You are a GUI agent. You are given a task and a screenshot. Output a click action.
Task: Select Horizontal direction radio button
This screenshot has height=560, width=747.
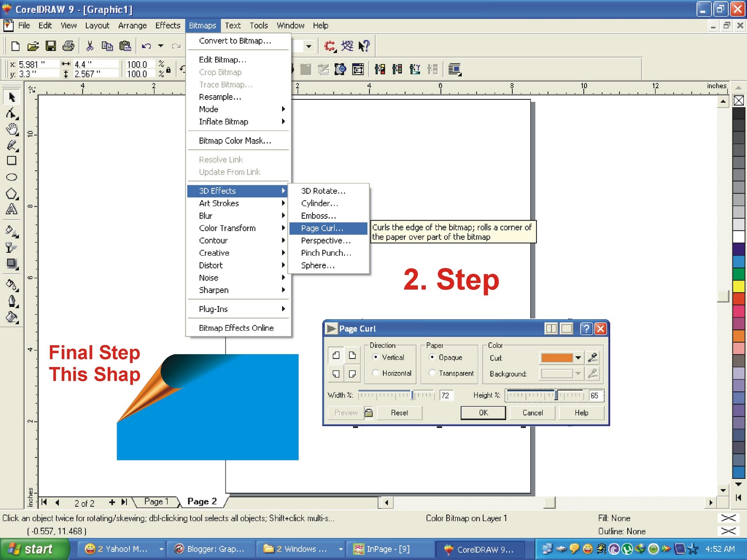(x=375, y=373)
